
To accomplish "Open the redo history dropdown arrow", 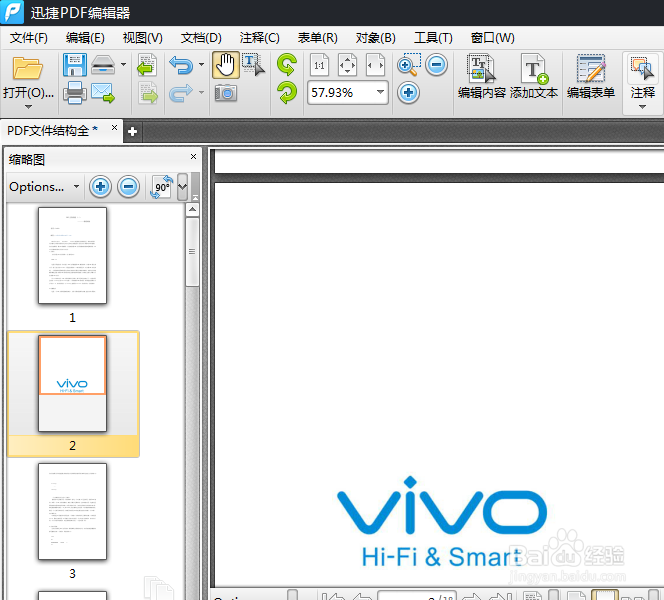I will tap(202, 92).
